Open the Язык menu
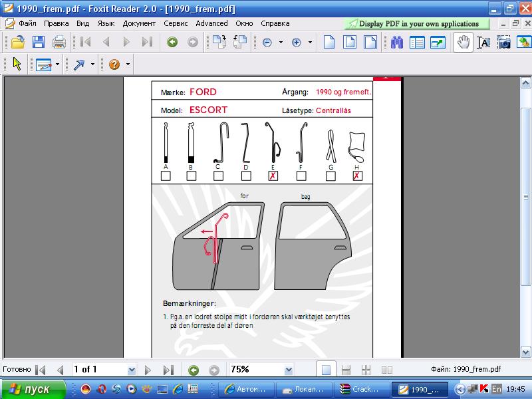 pos(106,23)
